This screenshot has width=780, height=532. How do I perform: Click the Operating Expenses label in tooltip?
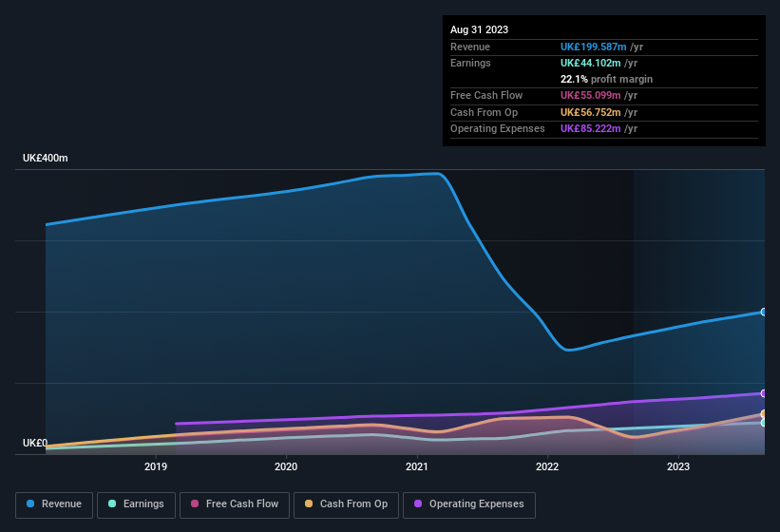point(498,129)
